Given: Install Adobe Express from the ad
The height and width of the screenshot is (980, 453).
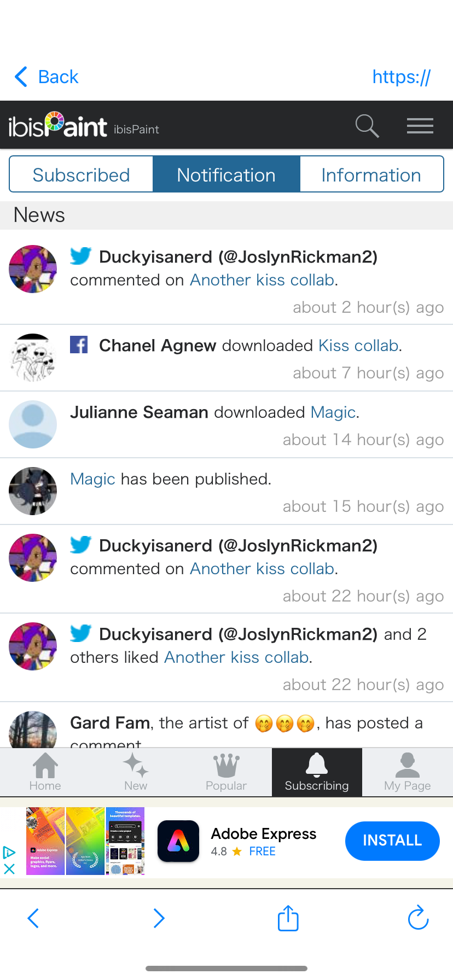Looking at the screenshot, I should (392, 841).
